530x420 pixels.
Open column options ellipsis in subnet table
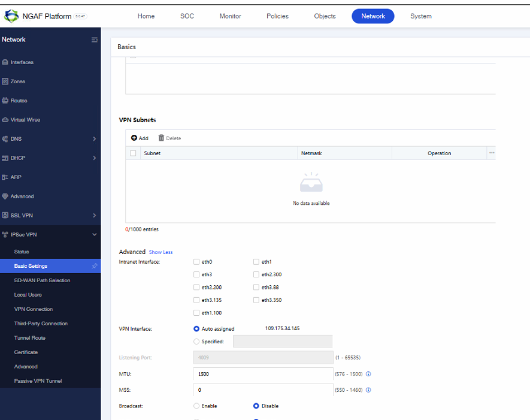click(x=492, y=153)
